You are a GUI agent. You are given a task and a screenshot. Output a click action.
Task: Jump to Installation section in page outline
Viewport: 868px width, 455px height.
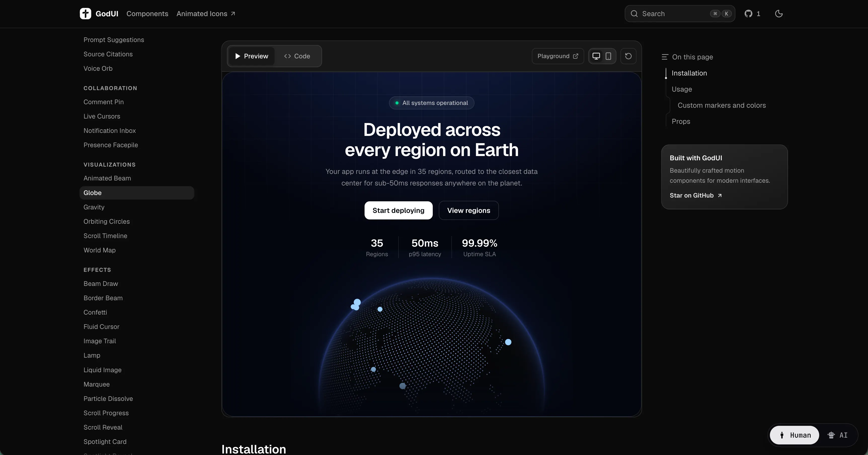click(x=689, y=73)
